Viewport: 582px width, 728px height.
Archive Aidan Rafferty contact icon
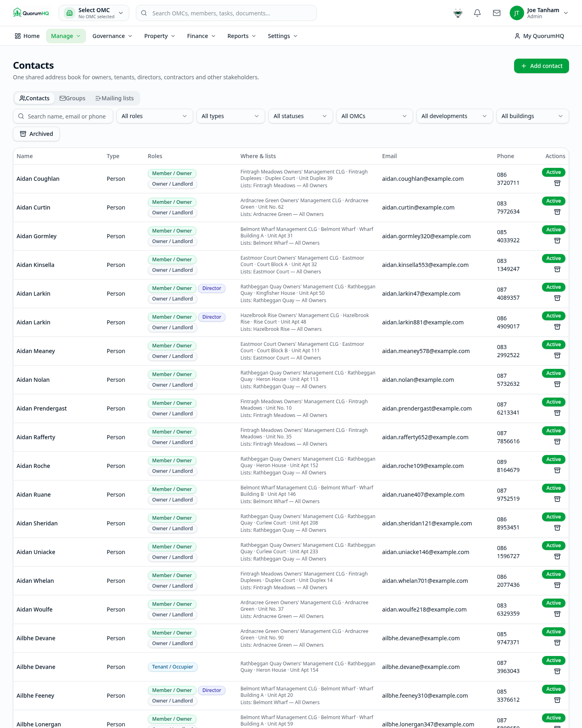pyautogui.click(x=557, y=442)
